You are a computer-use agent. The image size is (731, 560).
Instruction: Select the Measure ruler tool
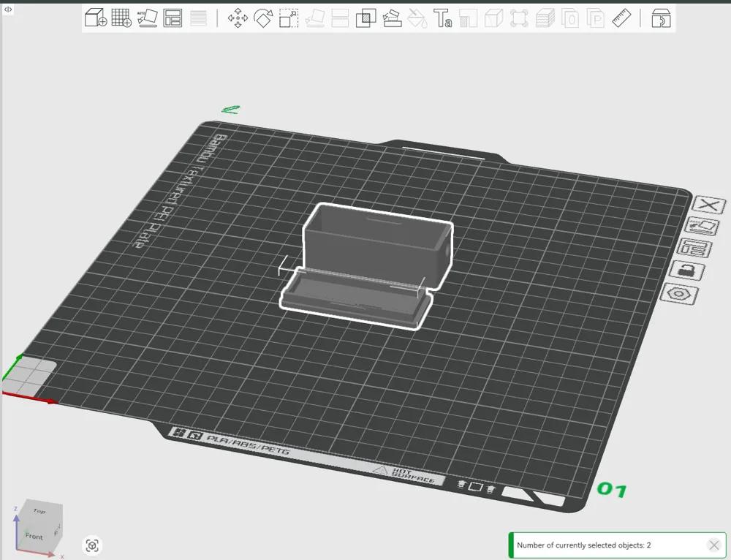pos(621,18)
